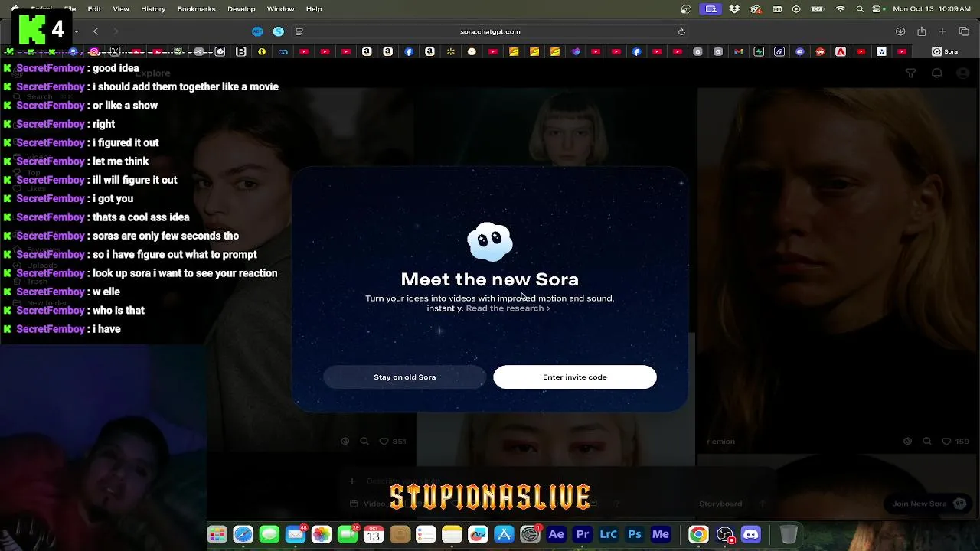The height and width of the screenshot is (551, 980).
Task: Open the Help menu
Action: point(314,9)
